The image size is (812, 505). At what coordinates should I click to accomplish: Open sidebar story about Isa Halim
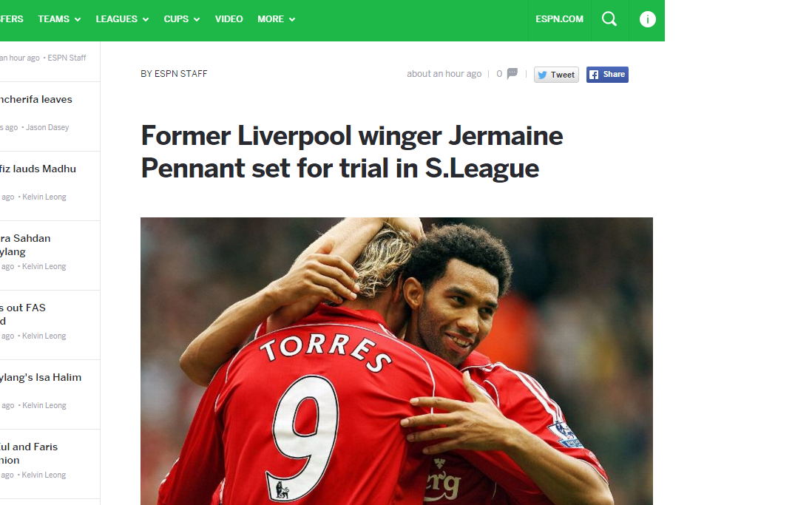pyautogui.click(x=41, y=377)
